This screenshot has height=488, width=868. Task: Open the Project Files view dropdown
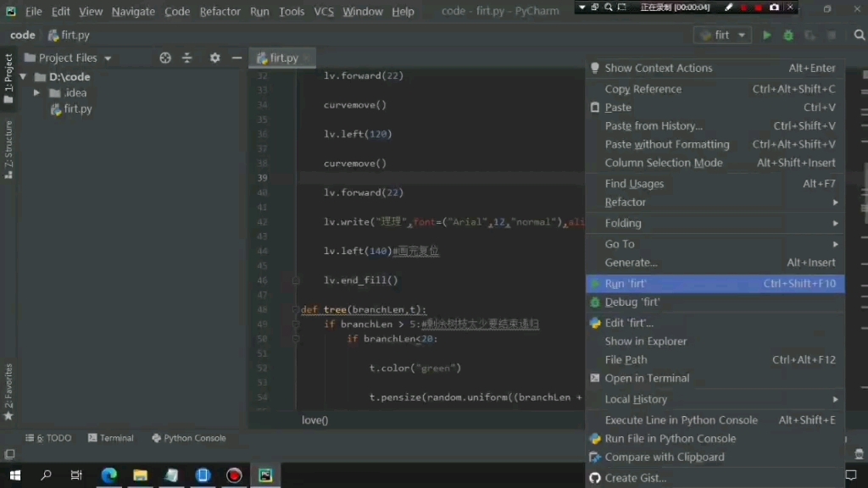click(x=76, y=58)
